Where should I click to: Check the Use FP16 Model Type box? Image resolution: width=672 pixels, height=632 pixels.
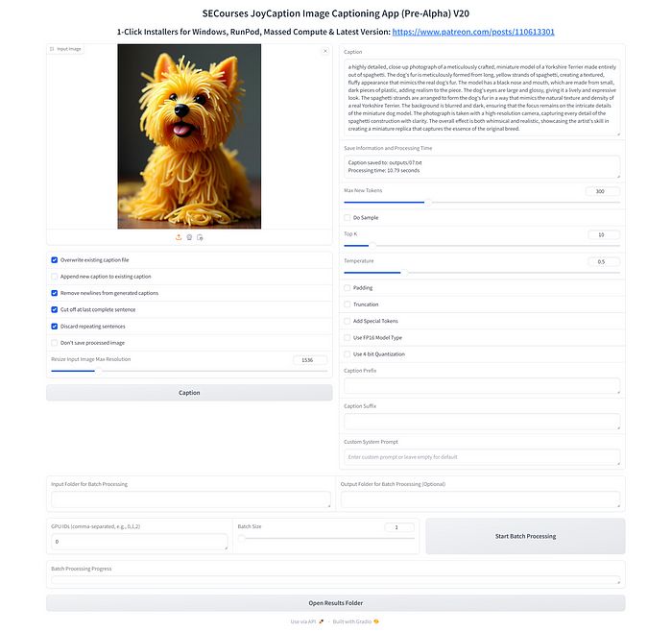click(348, 337)
